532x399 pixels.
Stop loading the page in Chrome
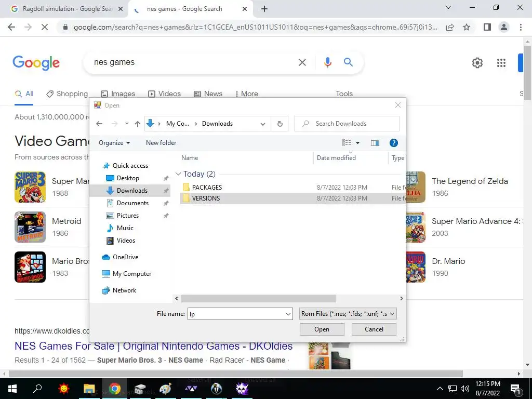(45, 27)
